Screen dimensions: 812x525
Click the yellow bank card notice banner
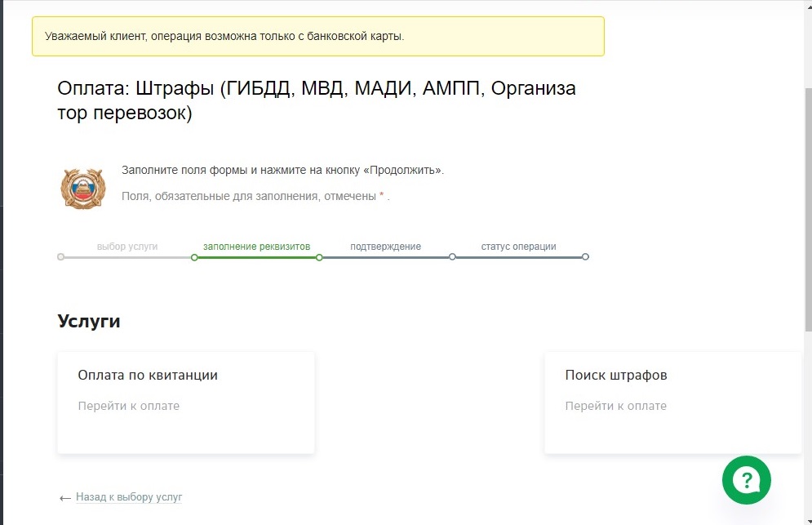pos(318,36)
